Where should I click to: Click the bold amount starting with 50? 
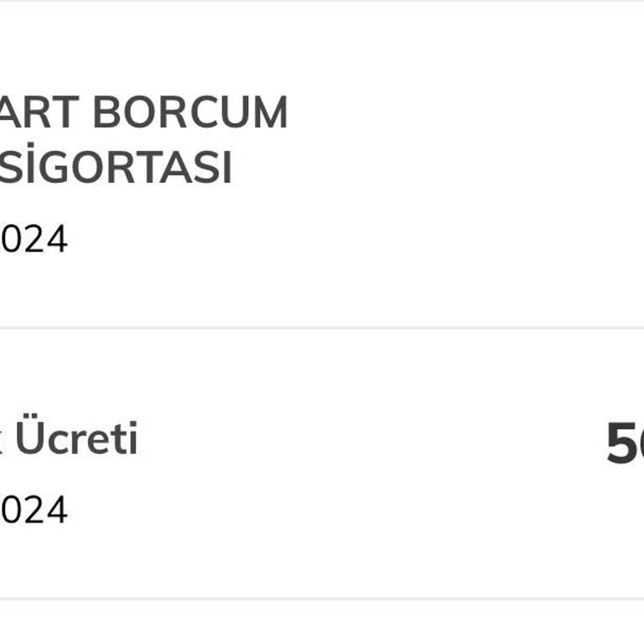(625, 444)
